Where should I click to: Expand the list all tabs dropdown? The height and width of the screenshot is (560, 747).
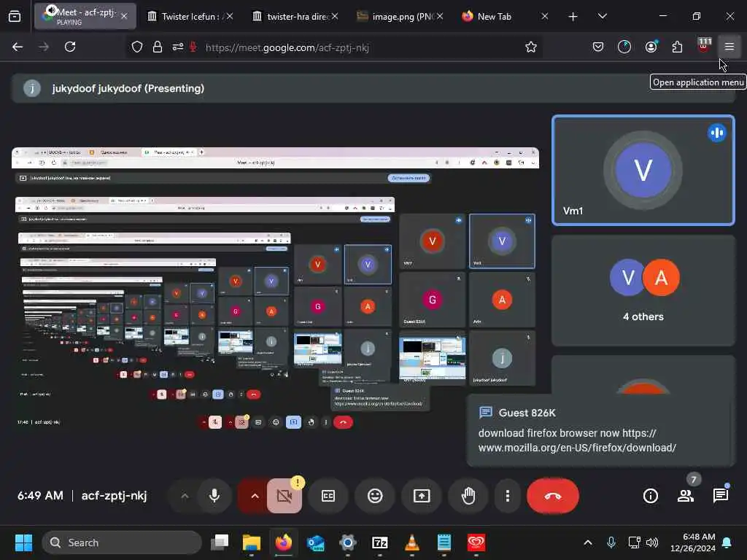pos(602,17)
